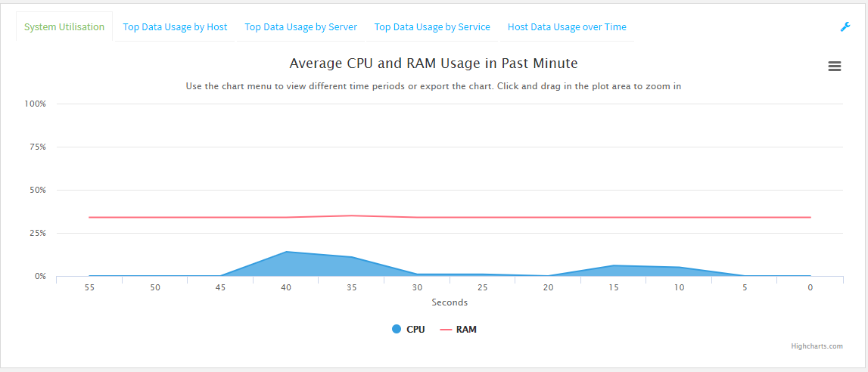This screenshot has height=372, width=868.
Task: Open Top Data Usage by Host tab
Action: [175, 27]
